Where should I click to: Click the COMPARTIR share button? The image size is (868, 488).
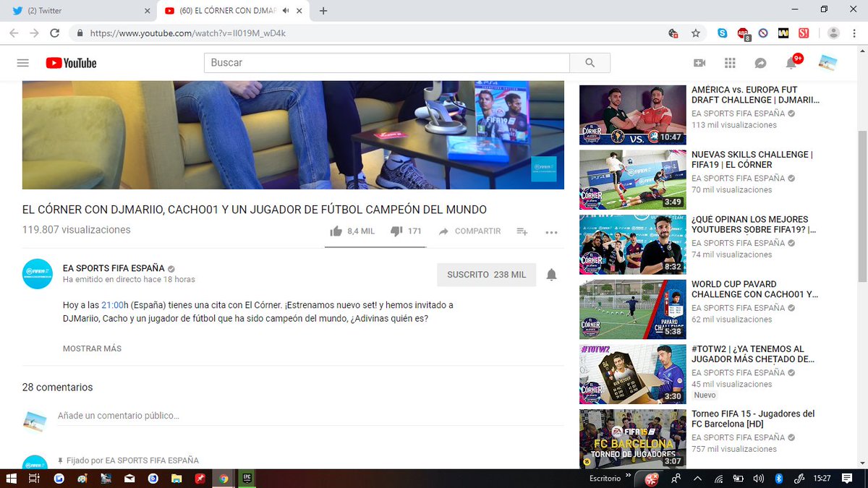coord(469,231)
